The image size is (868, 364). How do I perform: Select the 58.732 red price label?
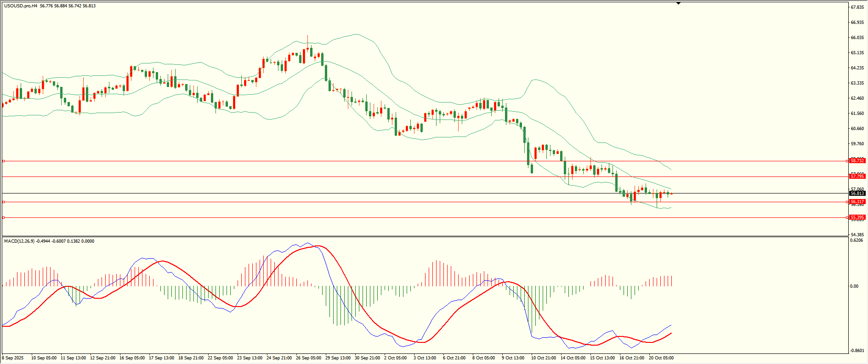(x=857, y=161)
